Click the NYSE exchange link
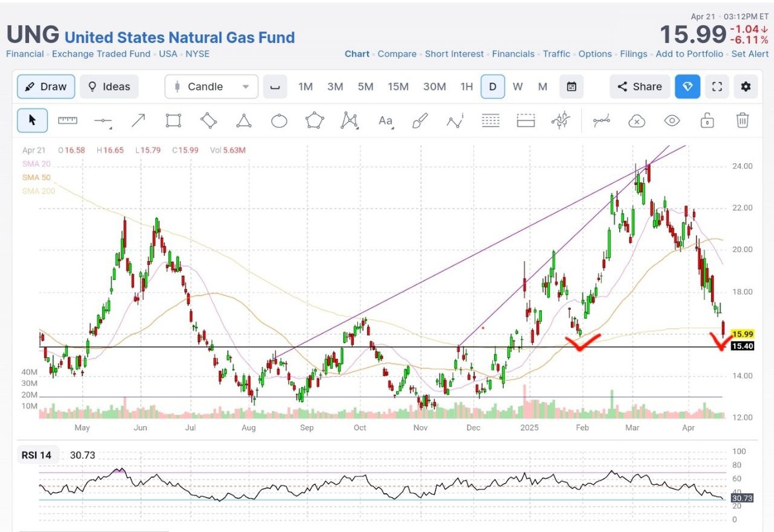Screen dimensions: 774x532 click(197, 54)
